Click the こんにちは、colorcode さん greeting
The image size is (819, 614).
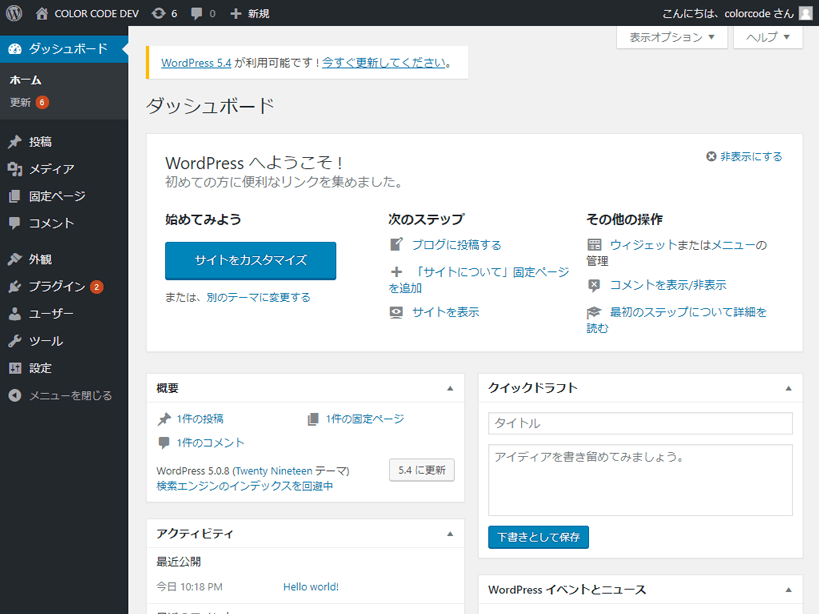[x=728, y=14]
